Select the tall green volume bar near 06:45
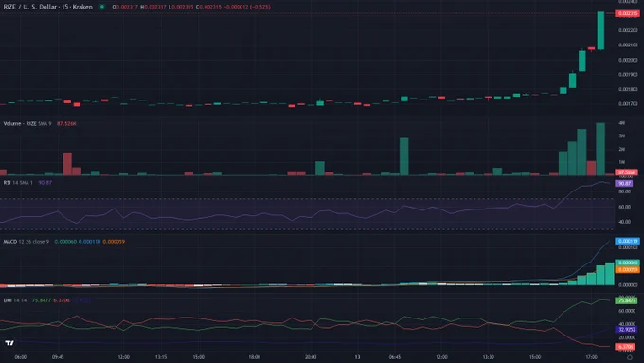This screenshot has width=644, height=363. click(404, 156)
